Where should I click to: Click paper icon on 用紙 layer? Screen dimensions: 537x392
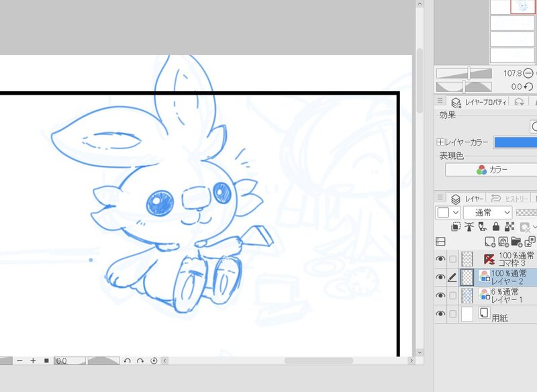484,313
